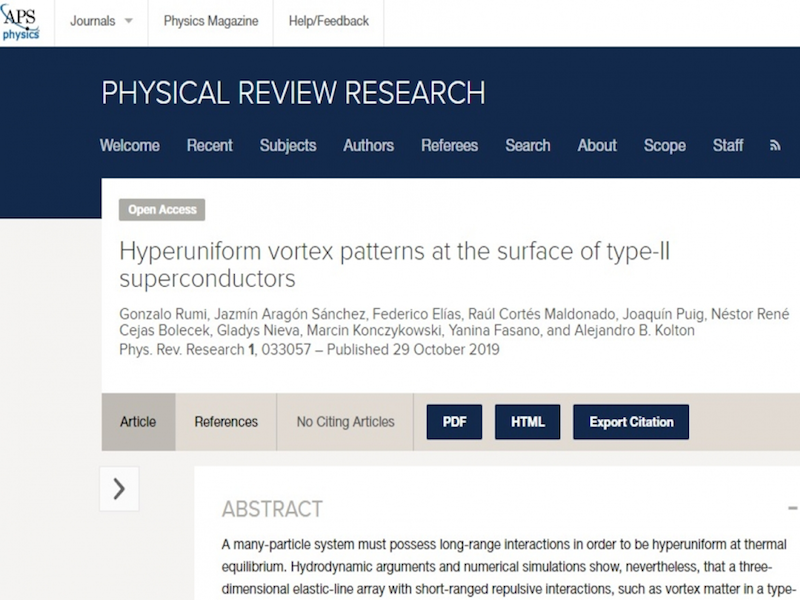The width and height of the screenshot is (800, 600).
Task: Click the APS physics logo
Action: click(20, 22)
